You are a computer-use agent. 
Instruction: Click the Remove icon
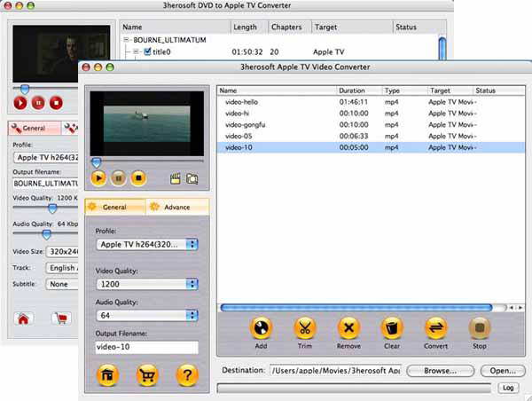pyautogui.click(x=348, y=329)
